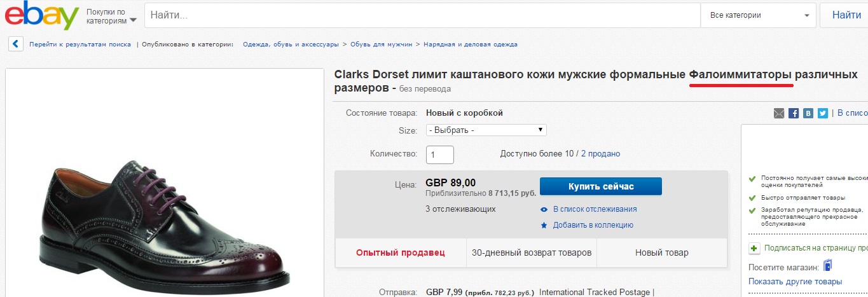Share the listing by email icon

[779, 113]
